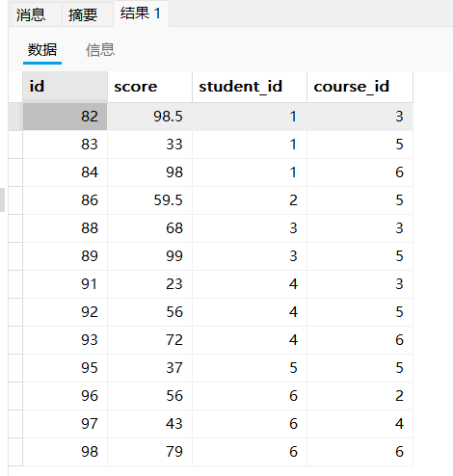Viewport: 453px width, 476px height.
Task: Select the id cell with value 98
Action: [65, 452]
